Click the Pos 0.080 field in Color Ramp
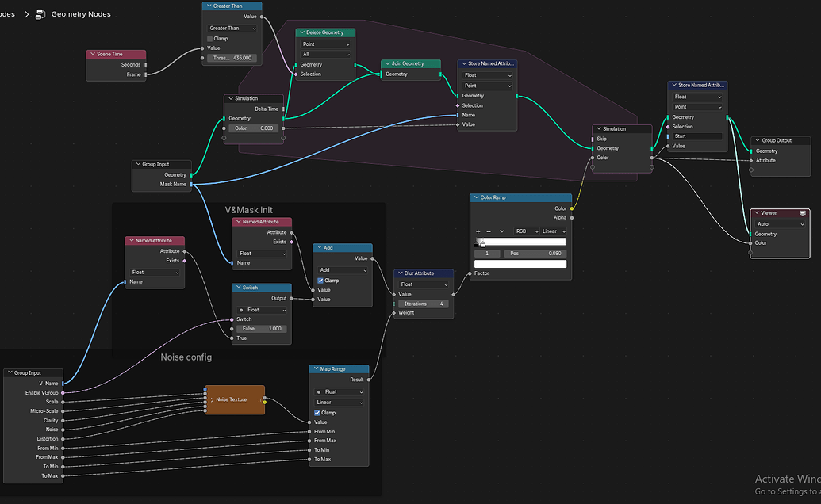This screenshot has width=821, height=504. click(535, 254)
